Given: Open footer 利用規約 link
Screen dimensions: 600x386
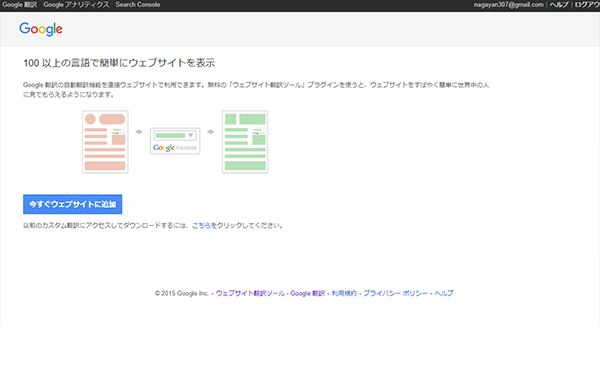Looking at the screenshot, I should pos(344,293).
